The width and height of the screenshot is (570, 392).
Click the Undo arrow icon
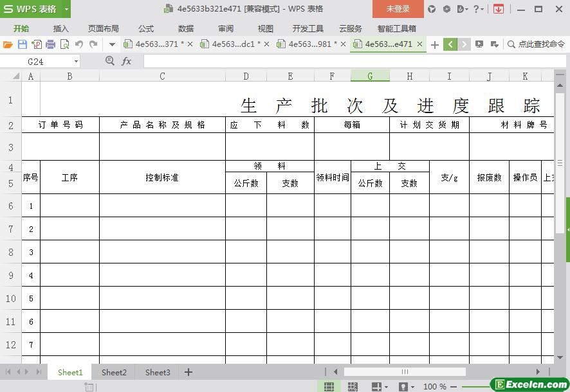click(79, 44)
